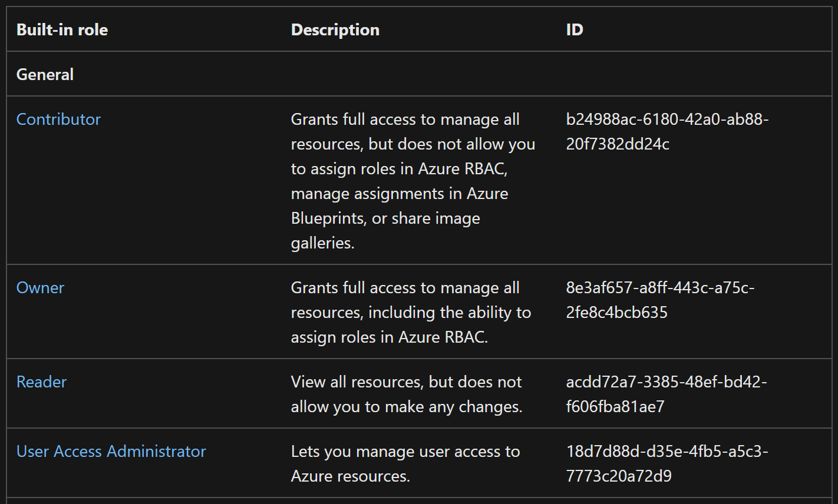This screenshot has height=504, width=838.
Task: Click the Reader description 'View all resources'
Action: pos(407,394)
